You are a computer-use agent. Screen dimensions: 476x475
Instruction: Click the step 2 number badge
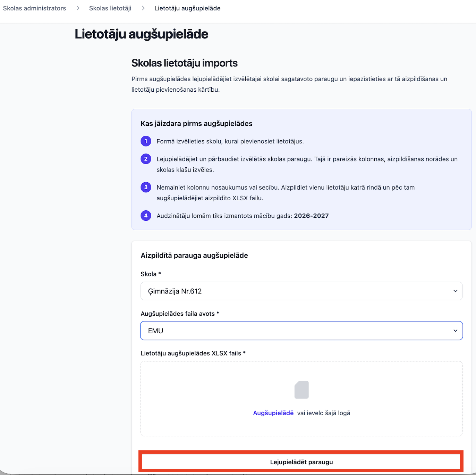point(146,159)
